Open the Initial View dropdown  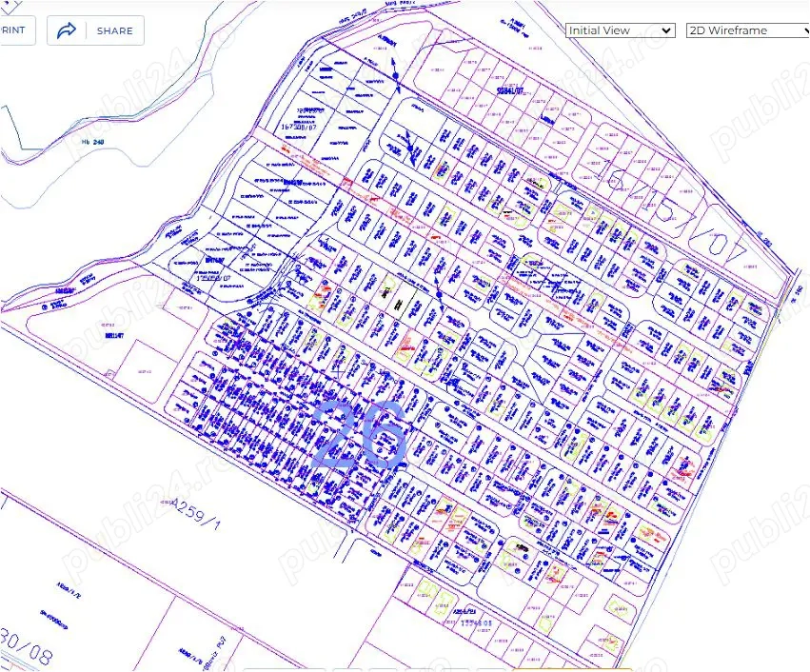click(x=621, y=30)
